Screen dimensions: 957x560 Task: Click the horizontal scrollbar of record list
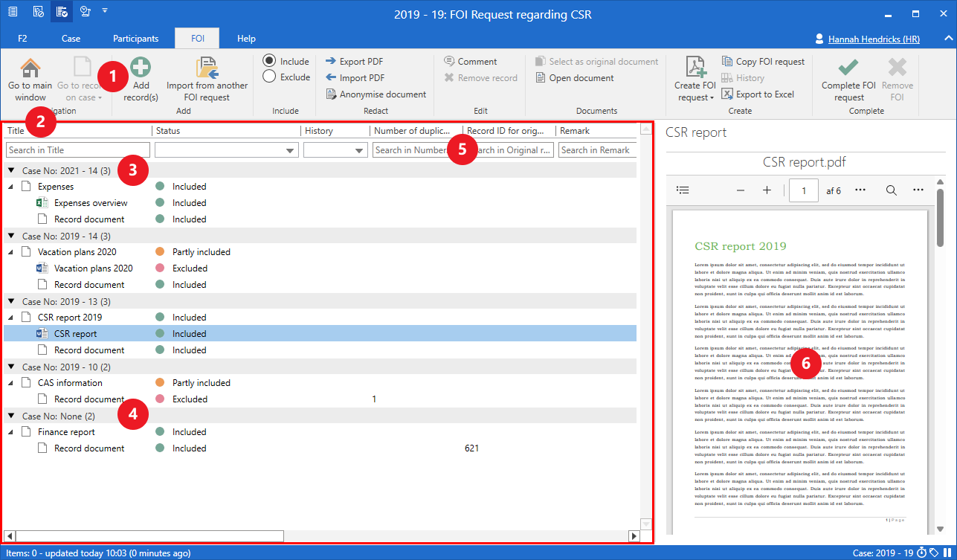pyautogui.click(x=149, y=535)
